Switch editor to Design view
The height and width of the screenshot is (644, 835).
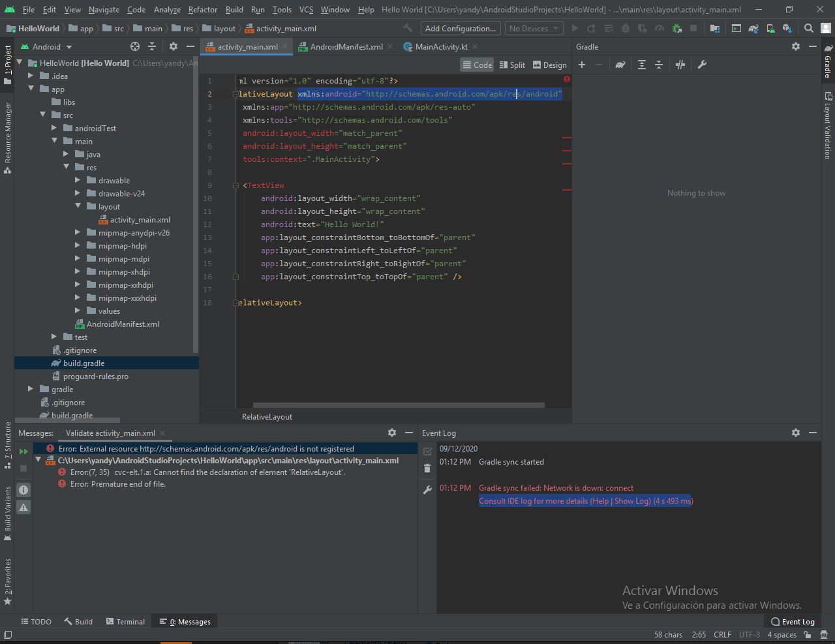[x=550, y=65]
